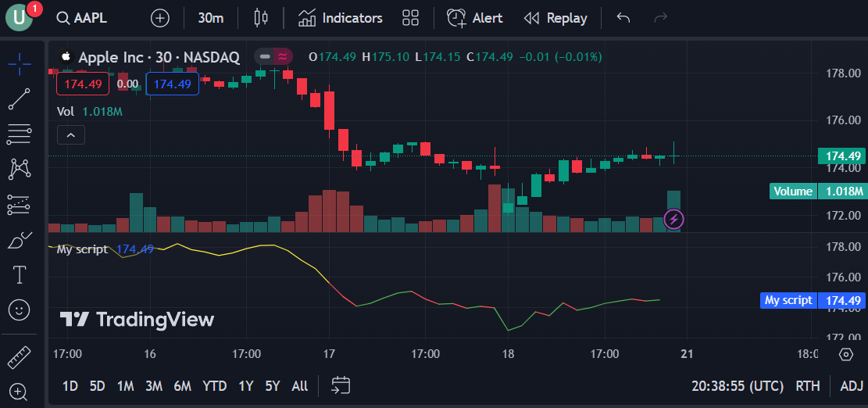The image size is (868, 408).
Task: Set the time range to YTD
Action: pos(214,386)
